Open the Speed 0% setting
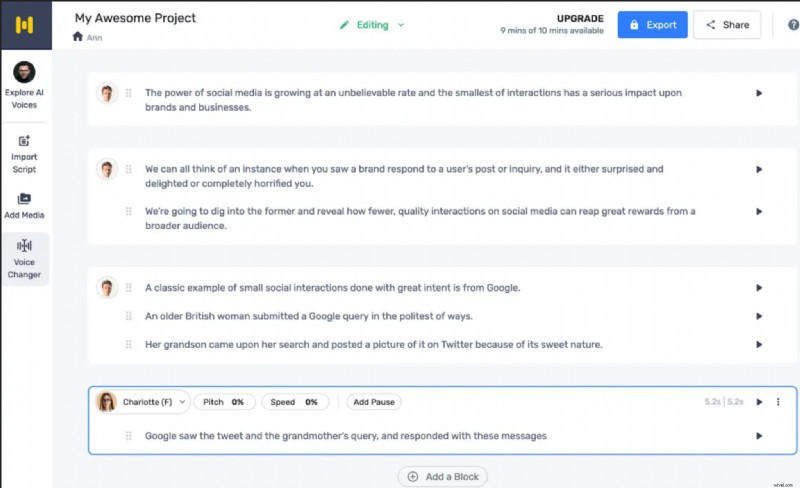Viewport: 800px width, 488px height. coord(294,402)
